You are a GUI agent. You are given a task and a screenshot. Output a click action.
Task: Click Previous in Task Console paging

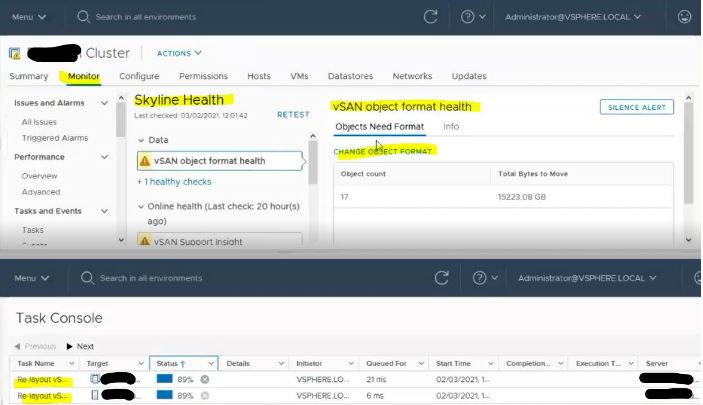35,346
